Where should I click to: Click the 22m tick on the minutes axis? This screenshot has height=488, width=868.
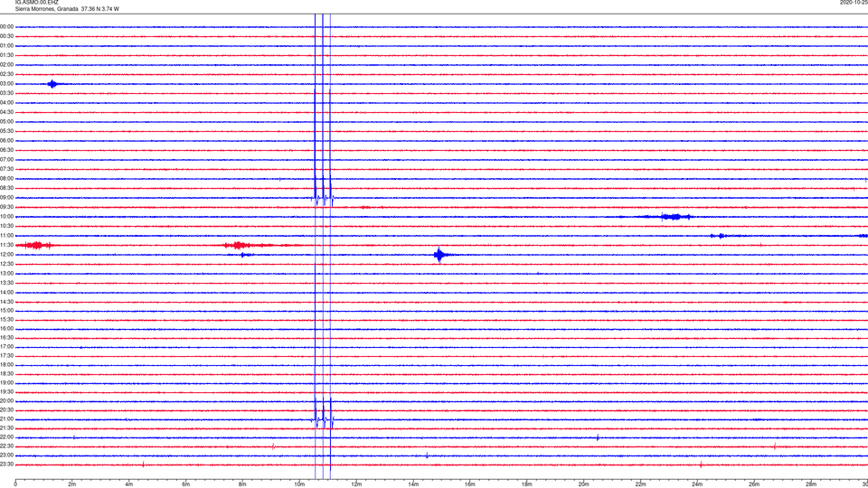[x=640, y=484]
